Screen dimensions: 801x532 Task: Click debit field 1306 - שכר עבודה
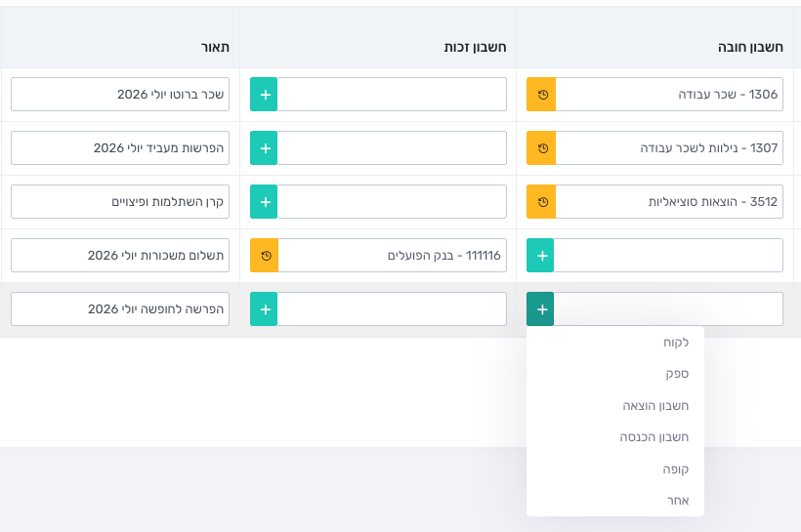[x=669, y=95]
